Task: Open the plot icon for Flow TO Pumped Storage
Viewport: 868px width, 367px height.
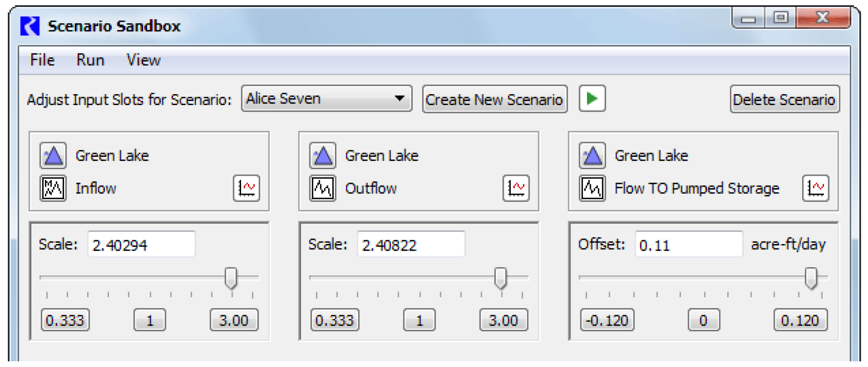Action: [815, 188]
